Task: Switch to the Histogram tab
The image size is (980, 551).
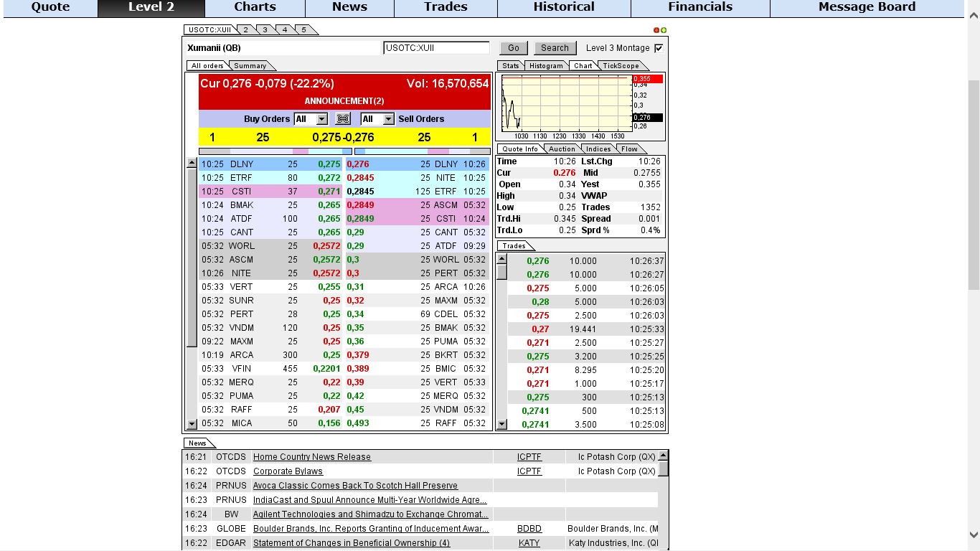Action: tap(547, 65)
